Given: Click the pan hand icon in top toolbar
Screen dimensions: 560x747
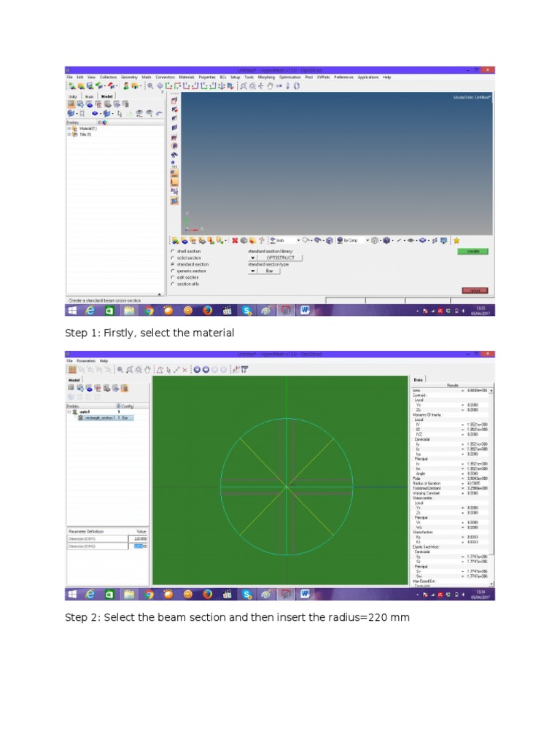Looking at the screenshot, I should [x=270, y=86].
